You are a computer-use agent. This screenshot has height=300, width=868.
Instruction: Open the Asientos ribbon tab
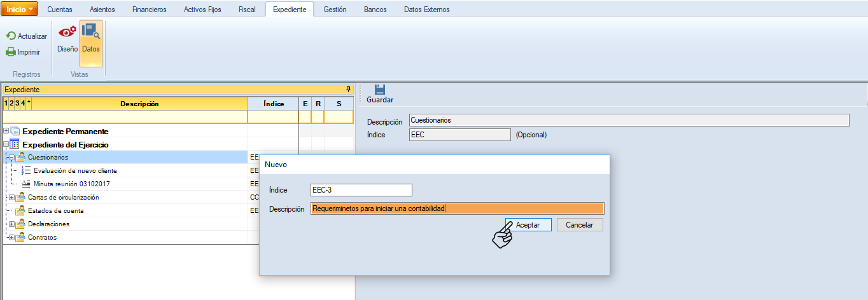click(102, 10)
